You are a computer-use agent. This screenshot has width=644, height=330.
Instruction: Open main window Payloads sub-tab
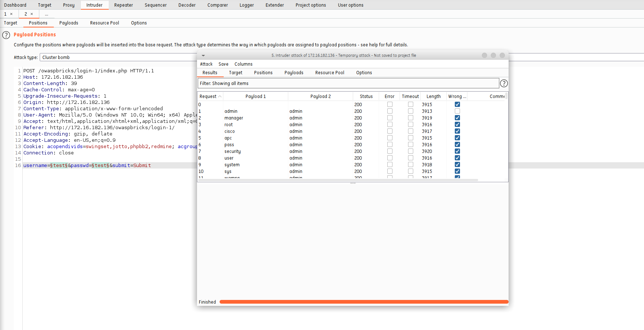(x=69, y=23)
